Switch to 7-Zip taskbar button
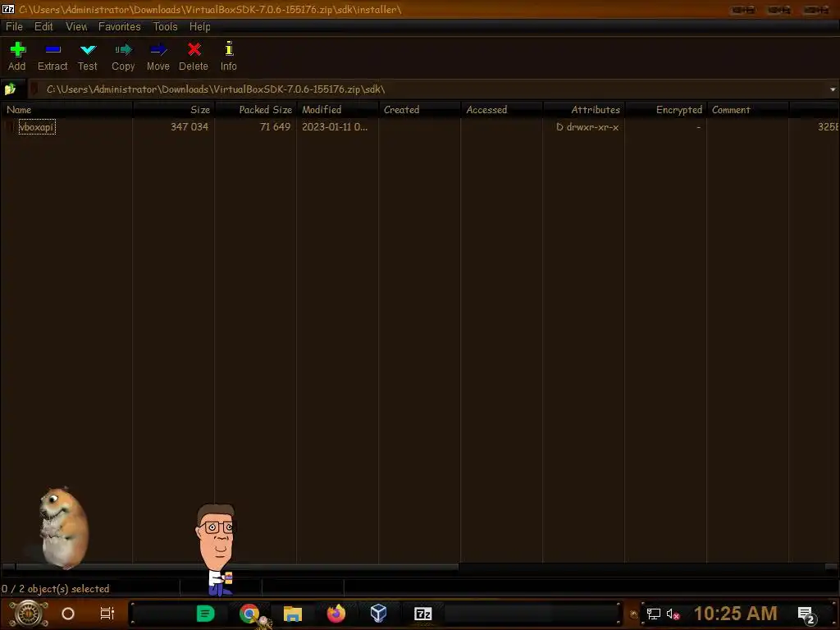Screen dimensions: 840x630 click(422, 614)
